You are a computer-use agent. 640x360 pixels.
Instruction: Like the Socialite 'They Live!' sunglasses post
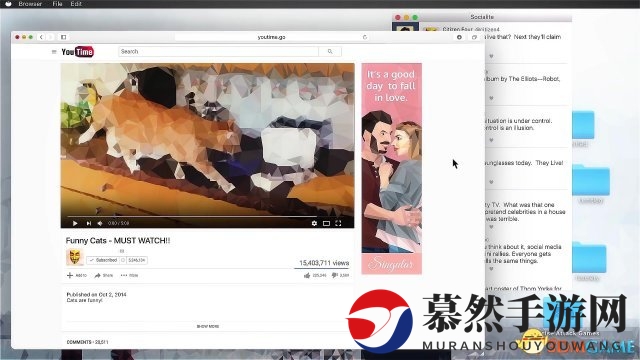point(491,182)
